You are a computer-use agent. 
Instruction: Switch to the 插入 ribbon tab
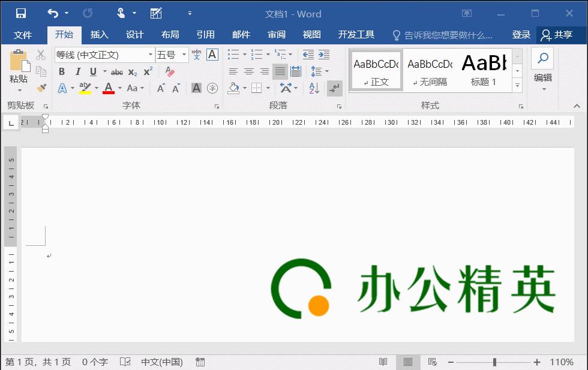[98, 35]
